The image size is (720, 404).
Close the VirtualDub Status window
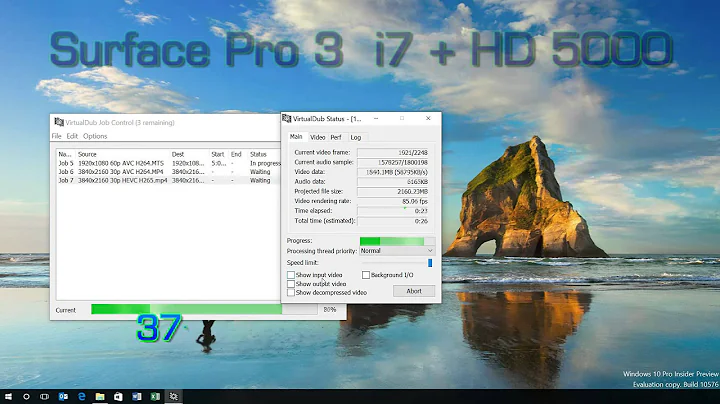428,118
